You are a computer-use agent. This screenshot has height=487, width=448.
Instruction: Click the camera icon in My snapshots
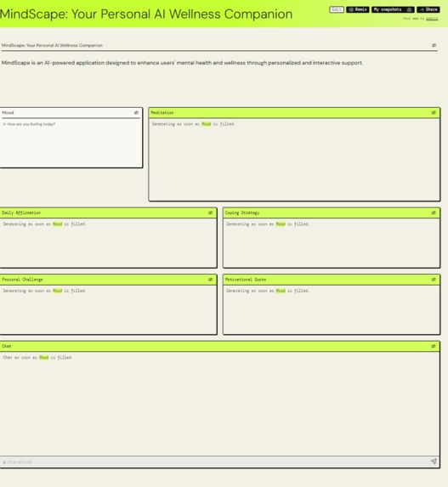(x=409, y=9)
